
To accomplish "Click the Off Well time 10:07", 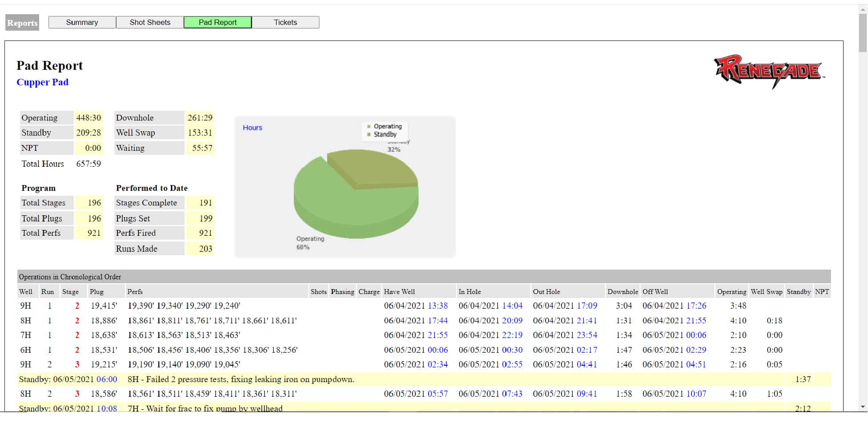I will pos(696,394).
